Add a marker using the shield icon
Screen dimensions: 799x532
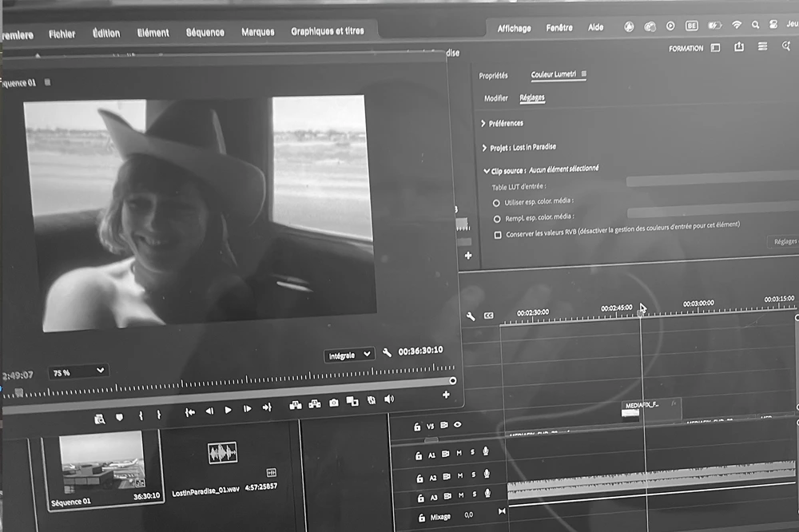click(119, 417)
